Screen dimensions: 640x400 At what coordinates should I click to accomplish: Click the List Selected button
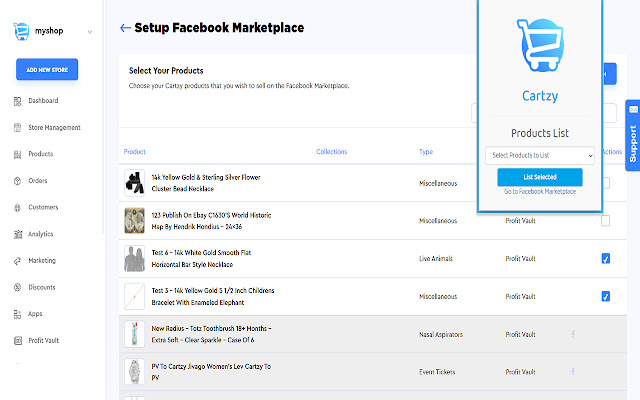coord(540,177)
